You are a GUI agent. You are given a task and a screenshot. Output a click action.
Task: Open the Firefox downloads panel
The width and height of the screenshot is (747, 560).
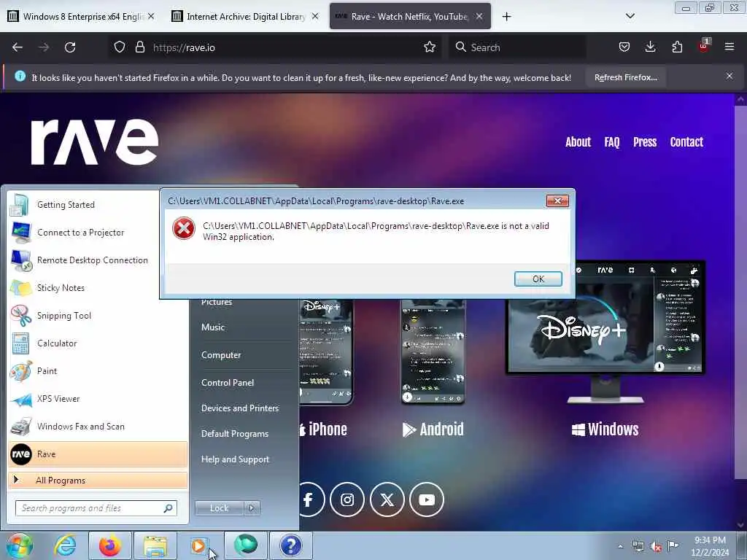point(650,47)
